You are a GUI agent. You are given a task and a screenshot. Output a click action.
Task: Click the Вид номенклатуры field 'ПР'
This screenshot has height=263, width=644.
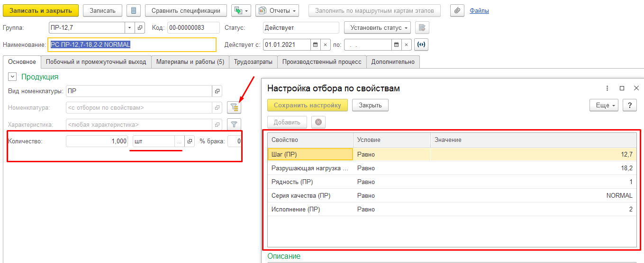click(x=139, y=91)
